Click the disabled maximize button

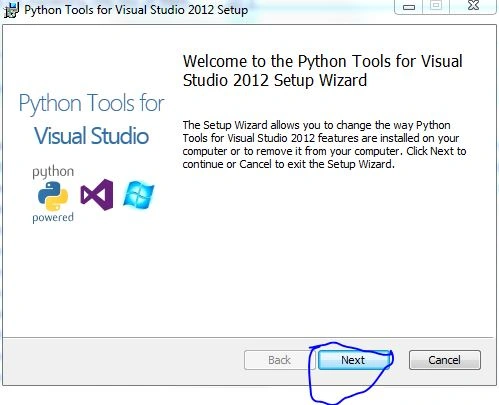tap(436, 6)
